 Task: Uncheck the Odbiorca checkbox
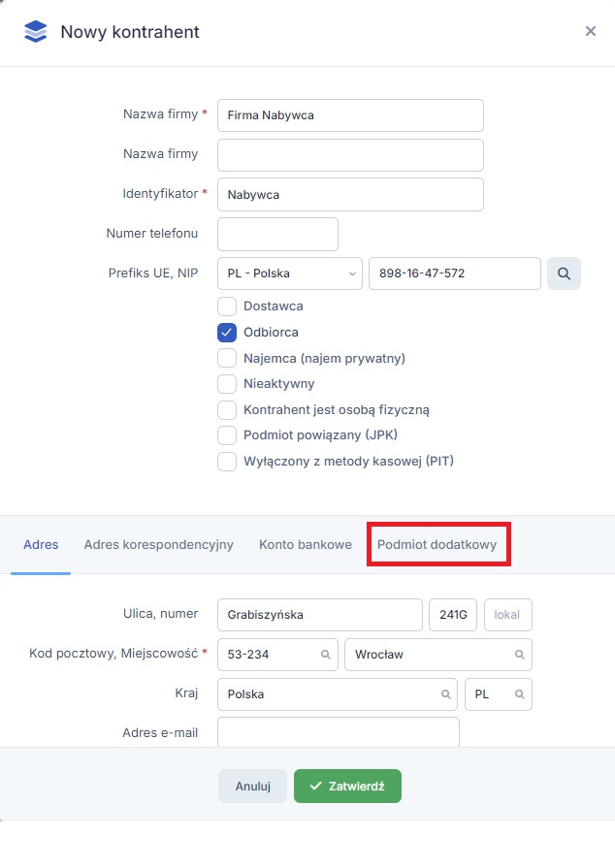pyautogui.click(x=227, y=333)
